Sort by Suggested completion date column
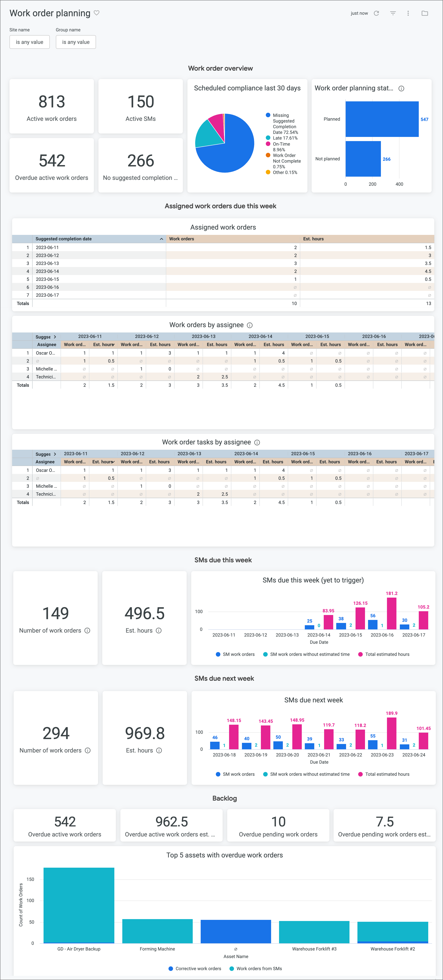 pos(99,239)
